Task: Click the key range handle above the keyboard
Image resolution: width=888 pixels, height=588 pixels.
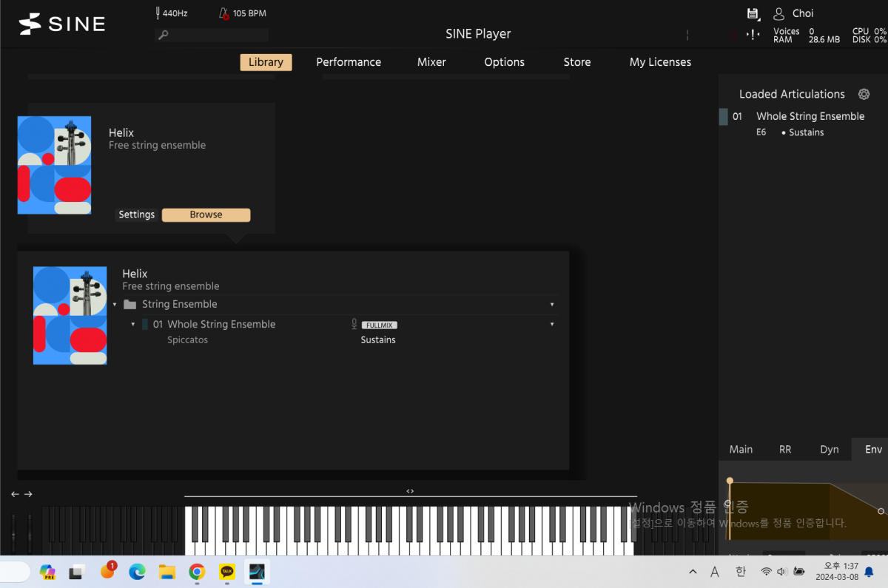Action: click(x=410, y=491)
